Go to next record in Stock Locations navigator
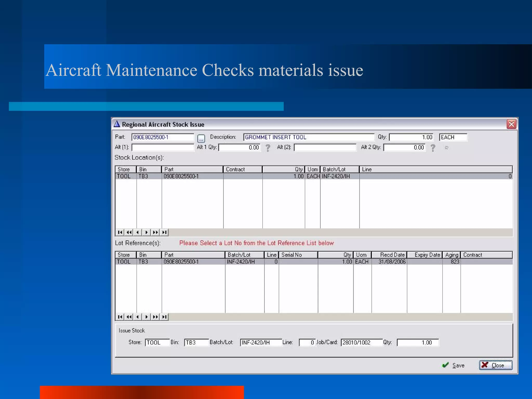This screenshot has height=399, width=532. tap(147, 232)
